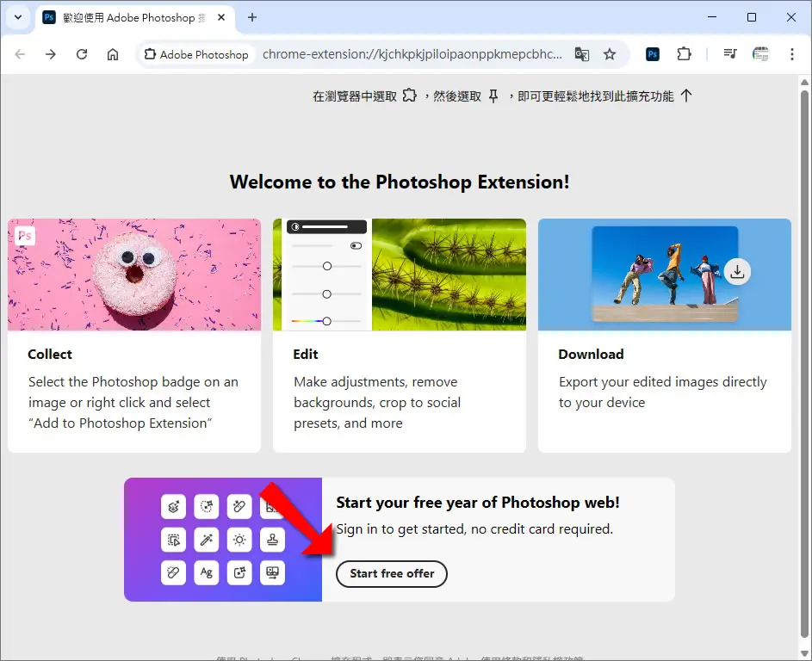Viewport: 812px width, 661px height.
Task: Reload the current page
Action: click(x=82, y=54)
